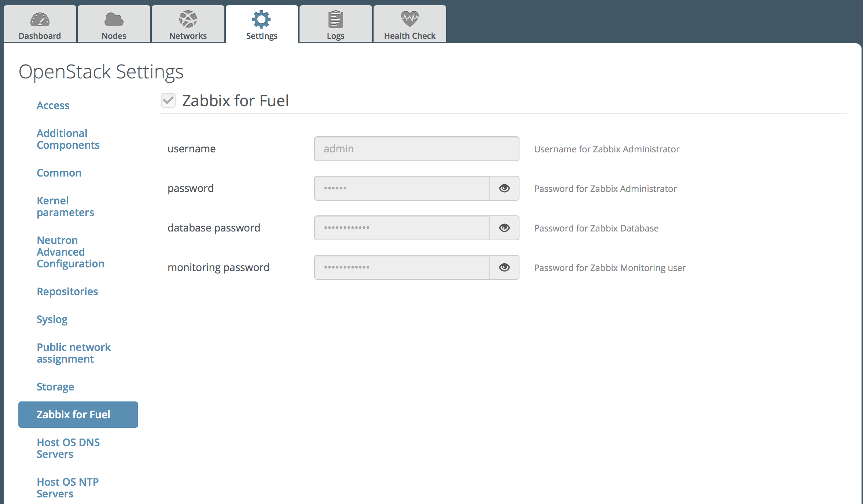Click the 'Password for Zabbix Database' description
This screenshot has width=863, height=504.
(x=596, y=228)
